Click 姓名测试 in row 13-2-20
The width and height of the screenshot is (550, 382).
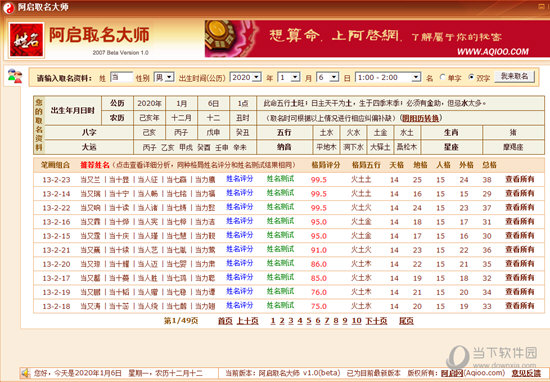tap(280, 264)
